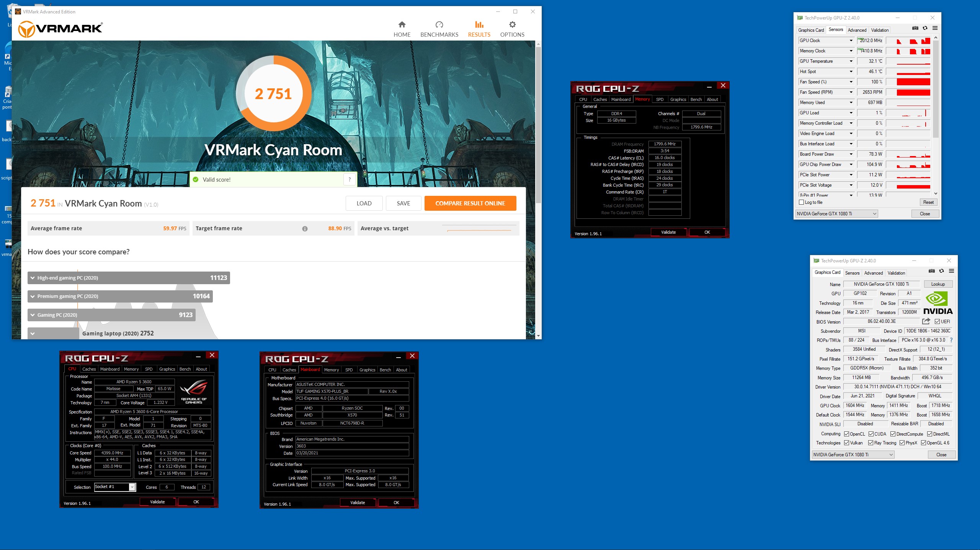Toggle the Log to file checkbox
The width and height of the screenshot is (980, 550).
click(801, 202)
